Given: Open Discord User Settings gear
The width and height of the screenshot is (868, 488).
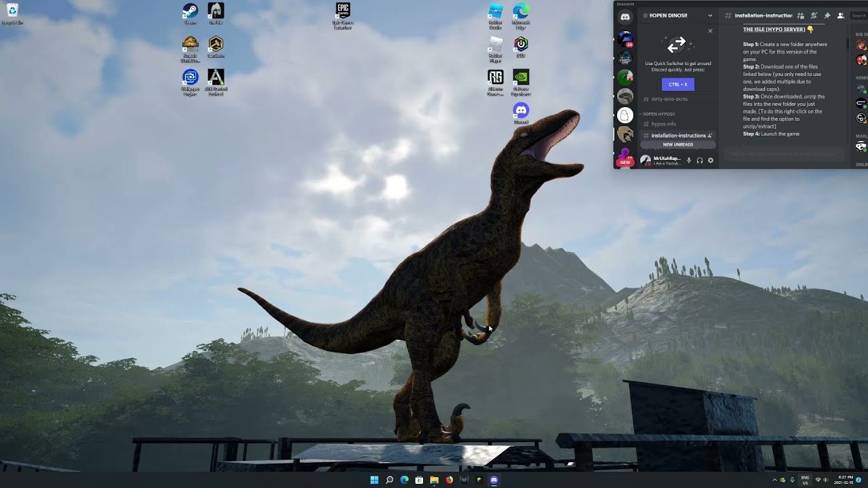Looking at the screenshot, I should click(711, 161).
